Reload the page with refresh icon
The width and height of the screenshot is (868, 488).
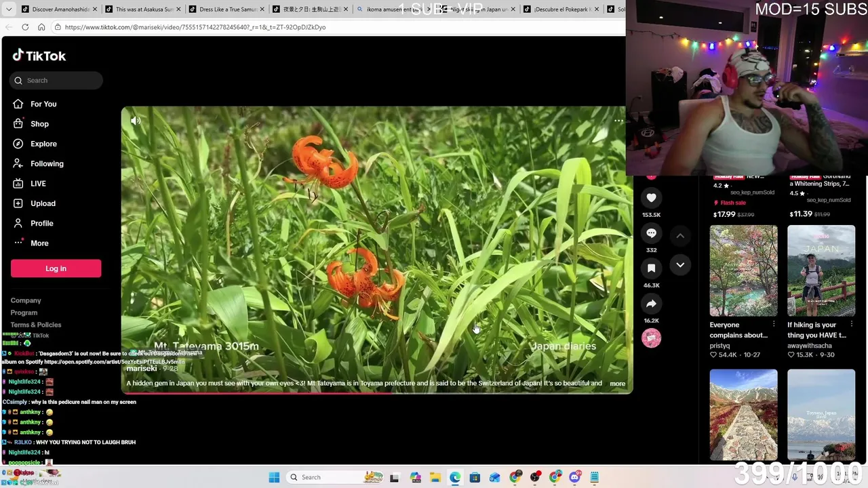click(x=25, y=27)
